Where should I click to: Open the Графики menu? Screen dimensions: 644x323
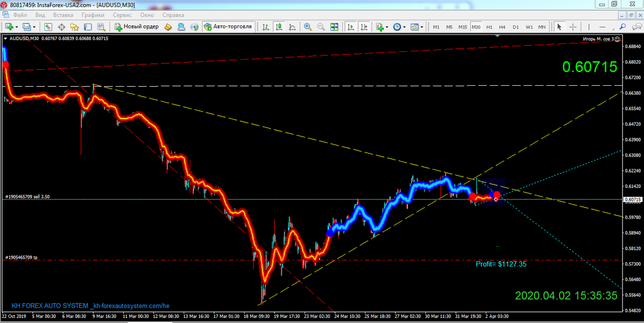pos(93,15)
